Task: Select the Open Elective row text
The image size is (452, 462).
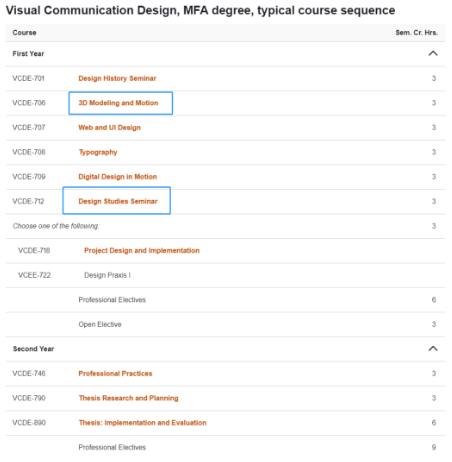Action: [x=100, y=324]
